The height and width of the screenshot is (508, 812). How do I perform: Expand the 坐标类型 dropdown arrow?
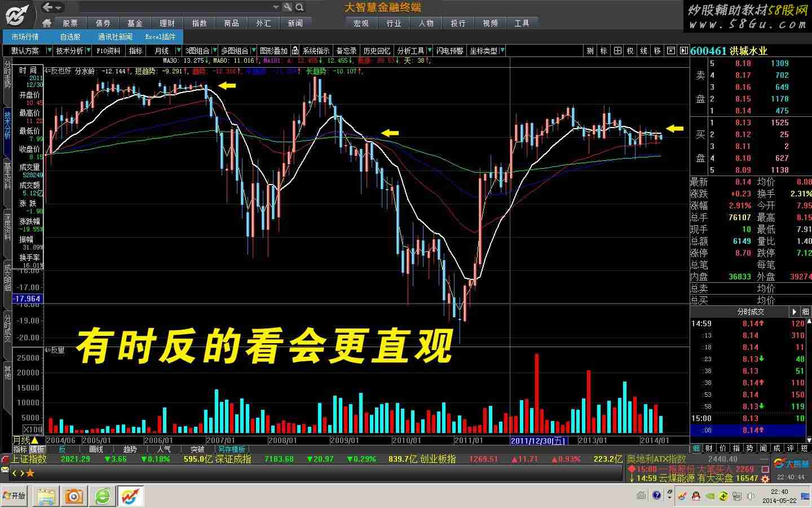(x=502, y=51)
